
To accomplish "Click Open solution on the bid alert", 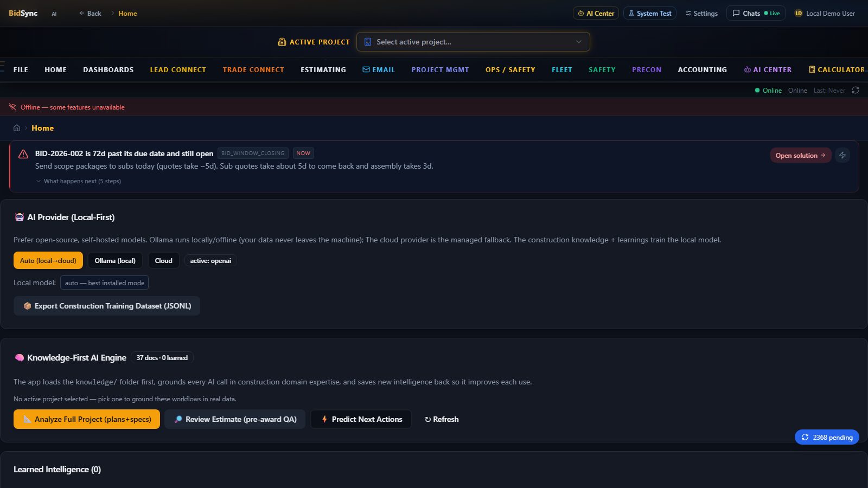I will coord(801,155).
